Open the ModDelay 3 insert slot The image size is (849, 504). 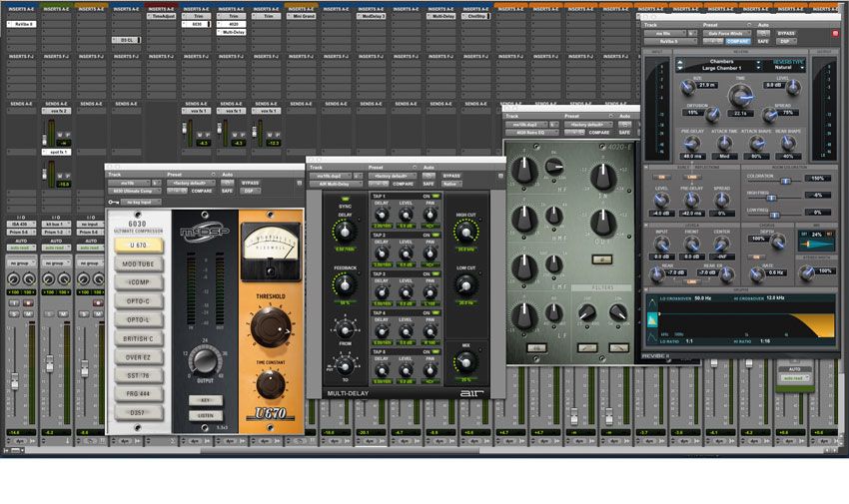pyautogui.click(x=371, y=17)
